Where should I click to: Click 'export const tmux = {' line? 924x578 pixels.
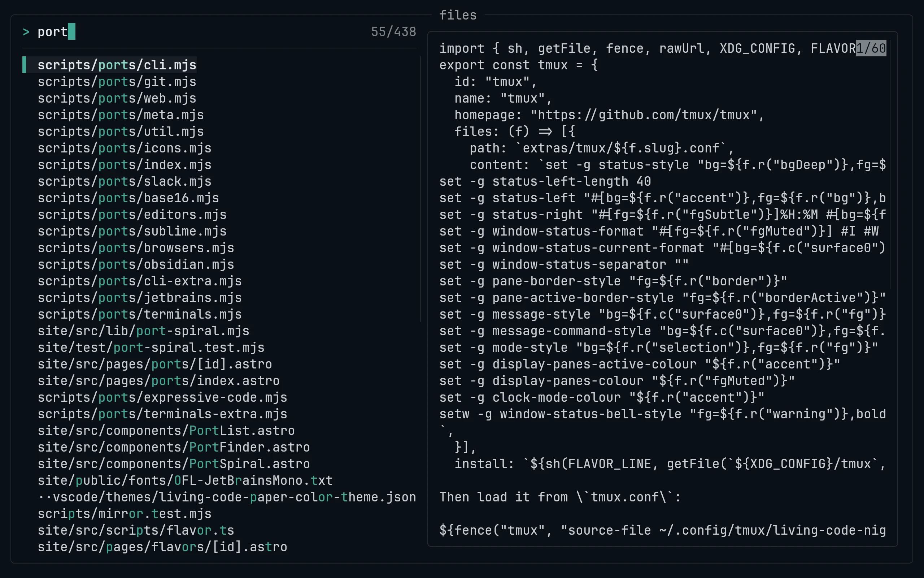tap(519, 65)
